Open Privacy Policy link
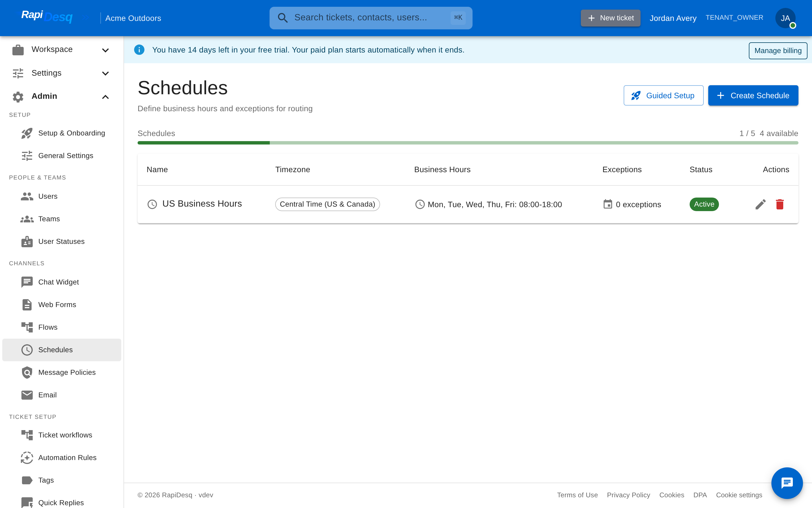The image size is (812, 508). tap(628, 495)
